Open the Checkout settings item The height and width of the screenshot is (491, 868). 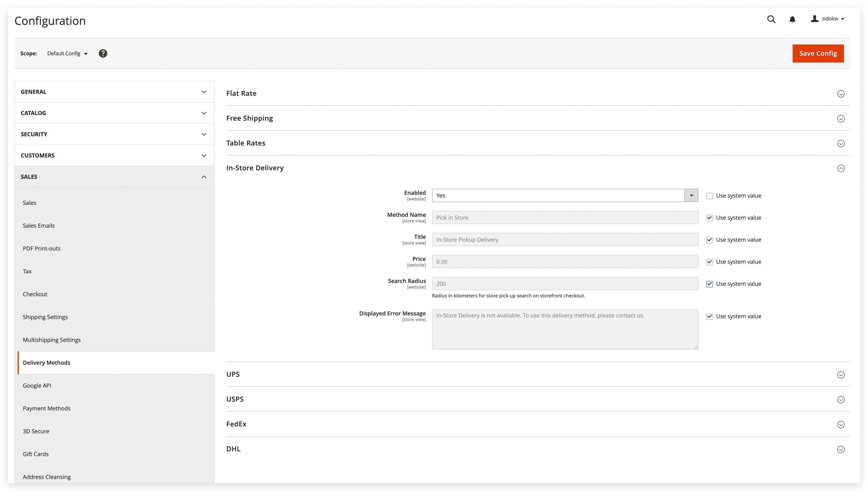35,294
